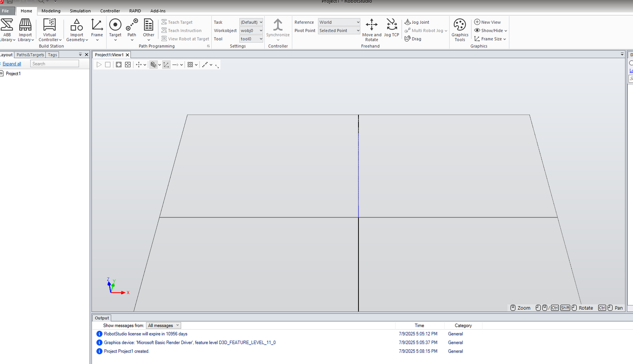Open the Show/Hide dropdown
Screen dimensions: 633x364
click(491, 30)
